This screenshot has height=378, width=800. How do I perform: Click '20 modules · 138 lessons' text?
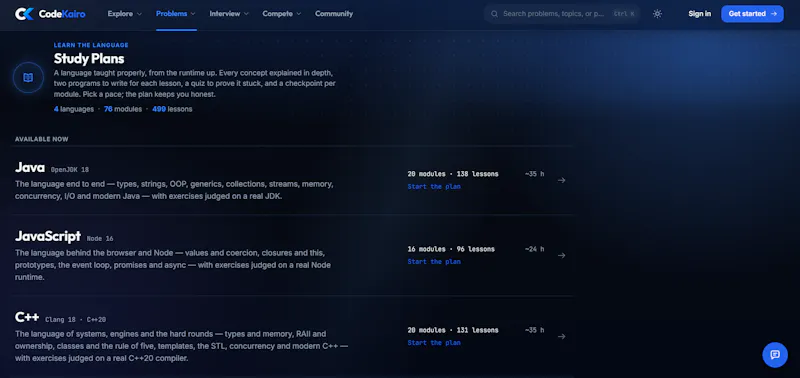(x=453, y=174)
